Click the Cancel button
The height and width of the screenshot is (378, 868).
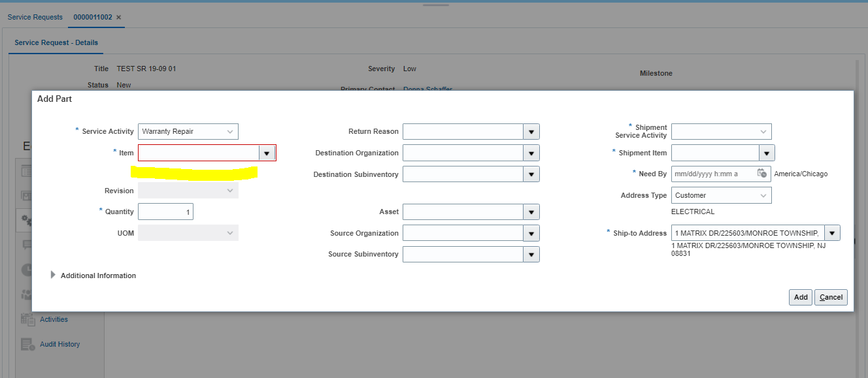point(831,297)
